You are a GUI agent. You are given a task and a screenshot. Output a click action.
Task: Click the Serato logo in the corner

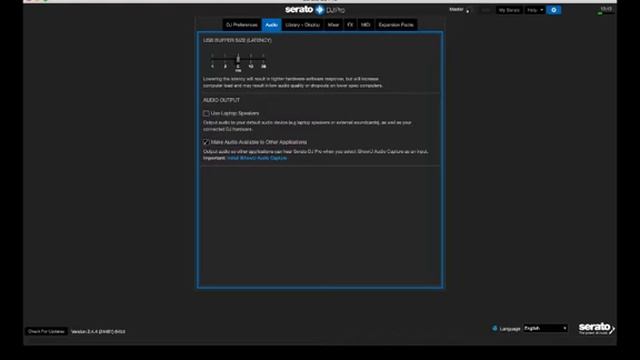point(596,328)
